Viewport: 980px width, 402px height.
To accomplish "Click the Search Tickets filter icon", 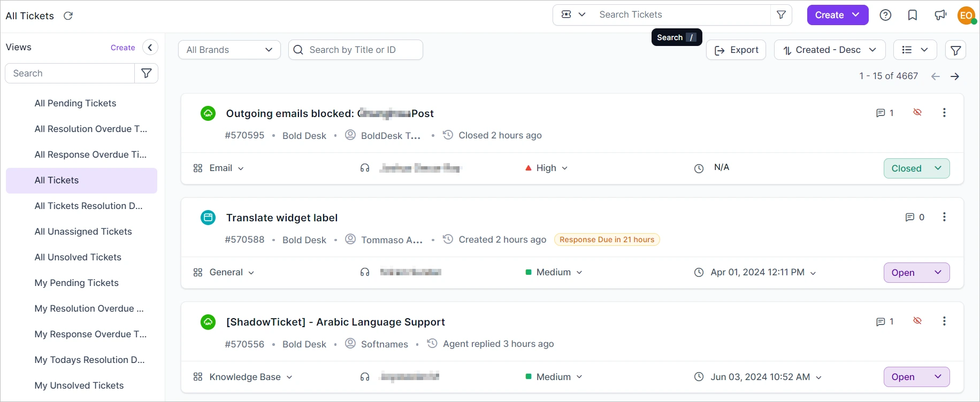I will pyautogui.click(x=781, y=15).
